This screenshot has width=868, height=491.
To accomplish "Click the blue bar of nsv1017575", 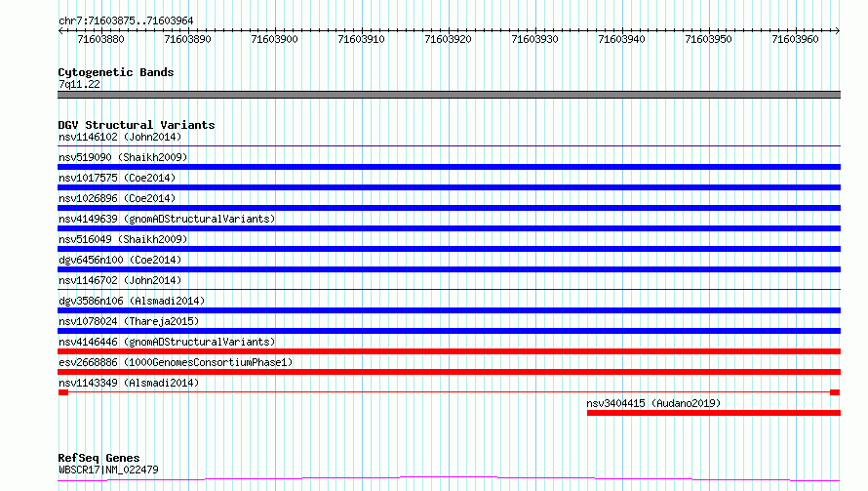I will (449, 187).
